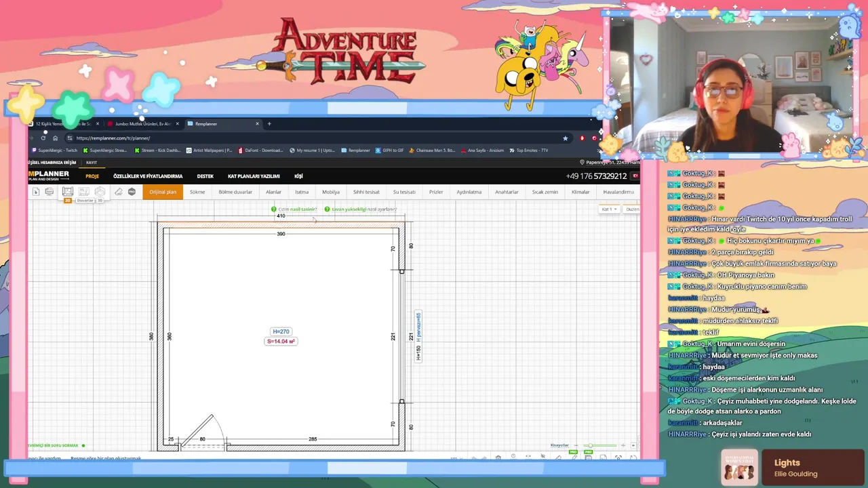Click the Kısayollar shortcuts link
This screenshot has width=868, height=488.
pos(559,445)
